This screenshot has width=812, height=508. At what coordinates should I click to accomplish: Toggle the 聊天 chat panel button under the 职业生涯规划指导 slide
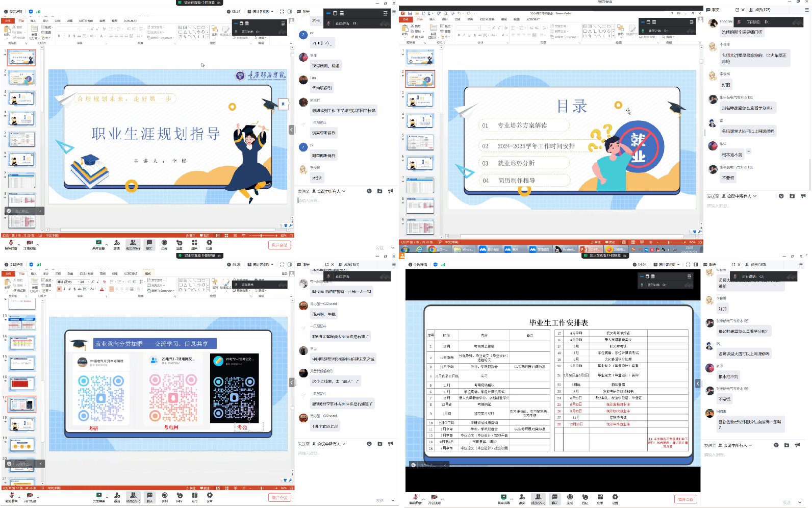[x=149, y=243]
